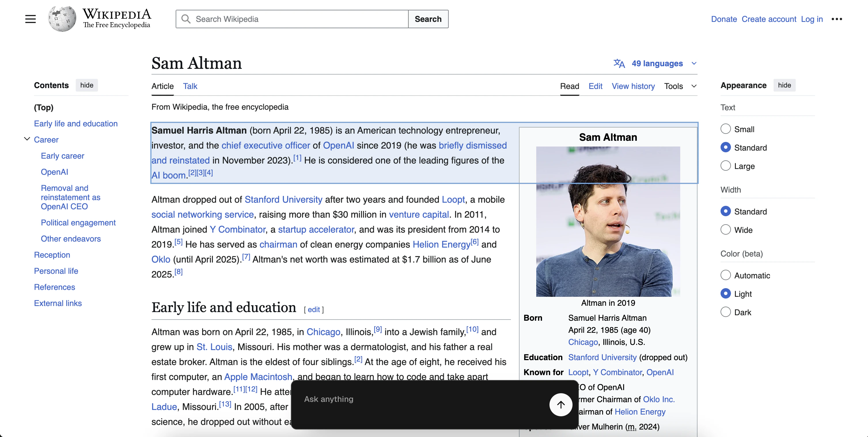Switch to the Talk tab
Viewport: 868px width, 437px height.
coord(190,86)
